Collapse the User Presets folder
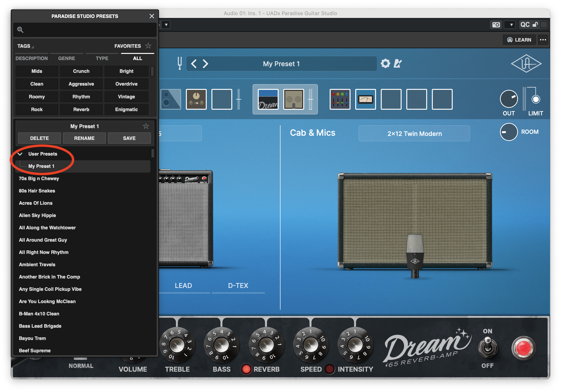Screen dimensions: 561x392 tap(20, 154)
